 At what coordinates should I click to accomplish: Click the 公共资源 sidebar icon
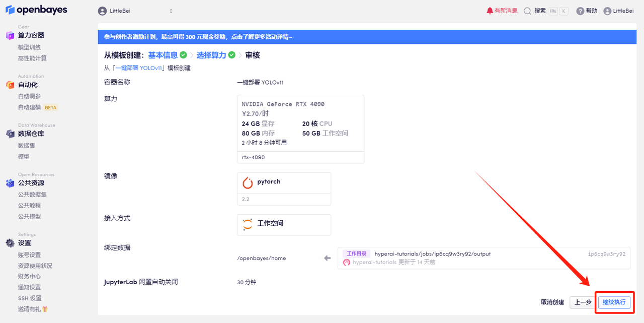pyautogui.click(x=10, y=183)
